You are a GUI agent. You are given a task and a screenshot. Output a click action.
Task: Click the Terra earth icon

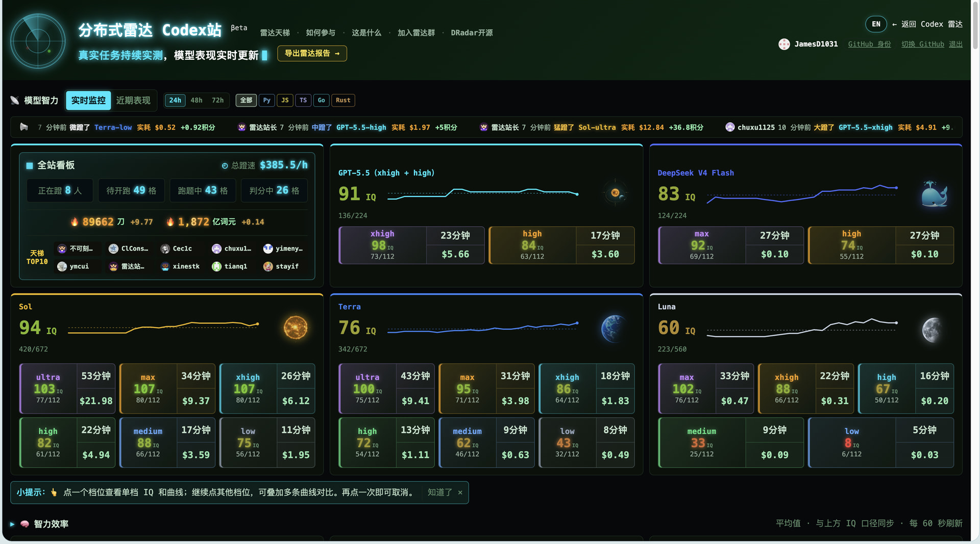click(x=614, y=328)
